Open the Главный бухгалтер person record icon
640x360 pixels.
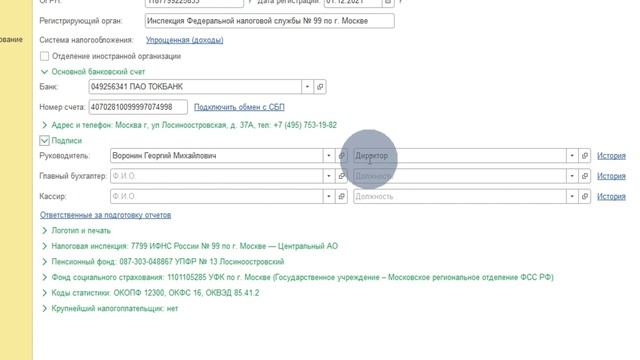(x=342, y=176)
